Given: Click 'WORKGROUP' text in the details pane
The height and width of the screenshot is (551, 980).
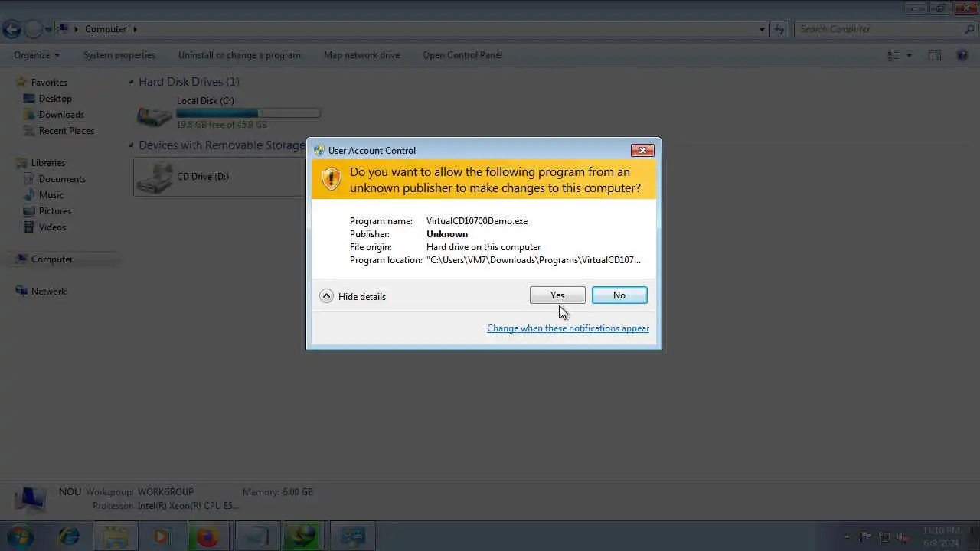Looking at the screenshot, I should coord(165,492).
